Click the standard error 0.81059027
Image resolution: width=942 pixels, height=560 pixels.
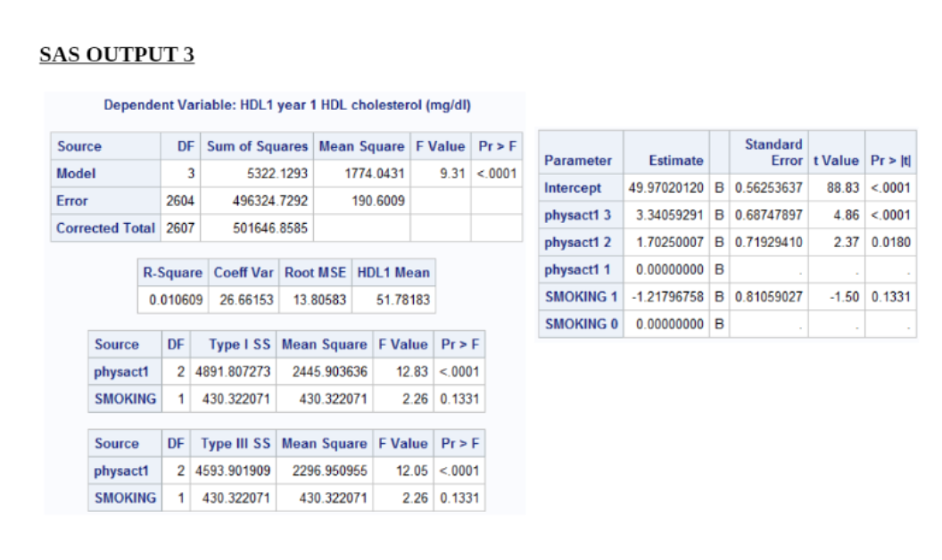tap(768, 297)
